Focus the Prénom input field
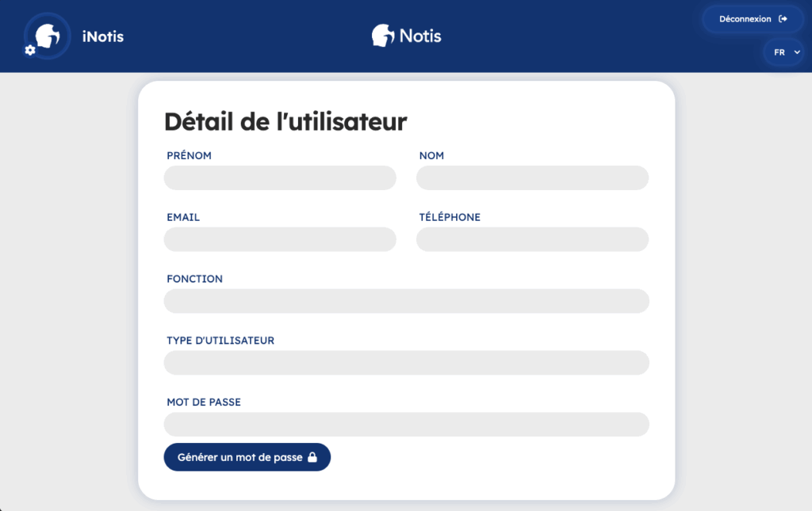This screenshot has height=511, width=812. 280,178
